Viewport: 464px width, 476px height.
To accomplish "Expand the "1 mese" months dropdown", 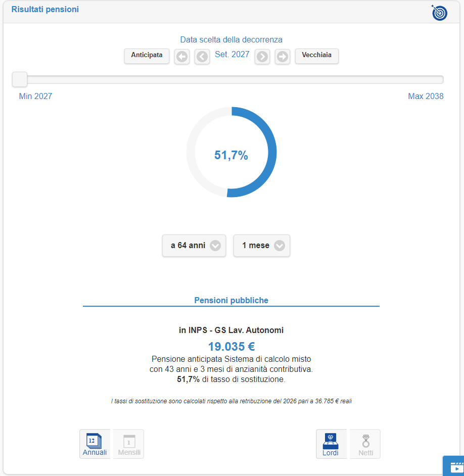I will point(262,246).
